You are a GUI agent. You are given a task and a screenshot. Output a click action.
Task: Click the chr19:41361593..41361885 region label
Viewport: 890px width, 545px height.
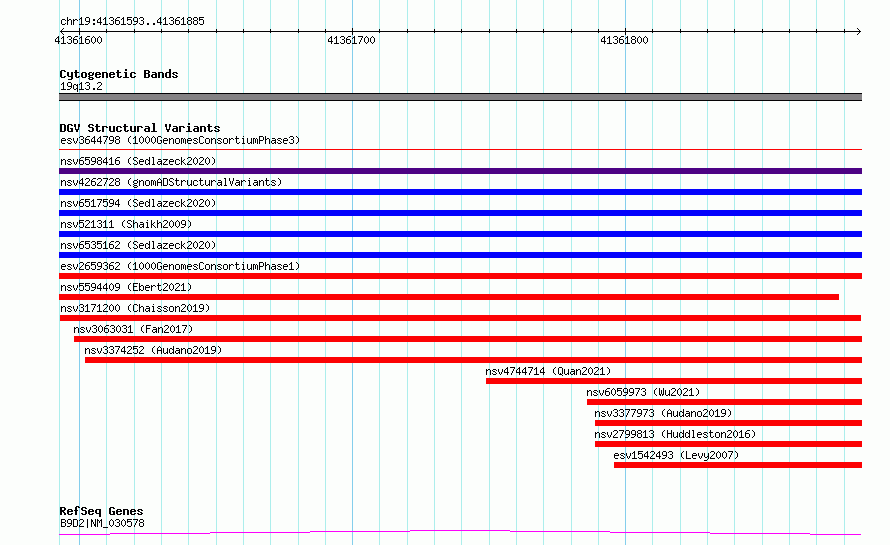132,22
